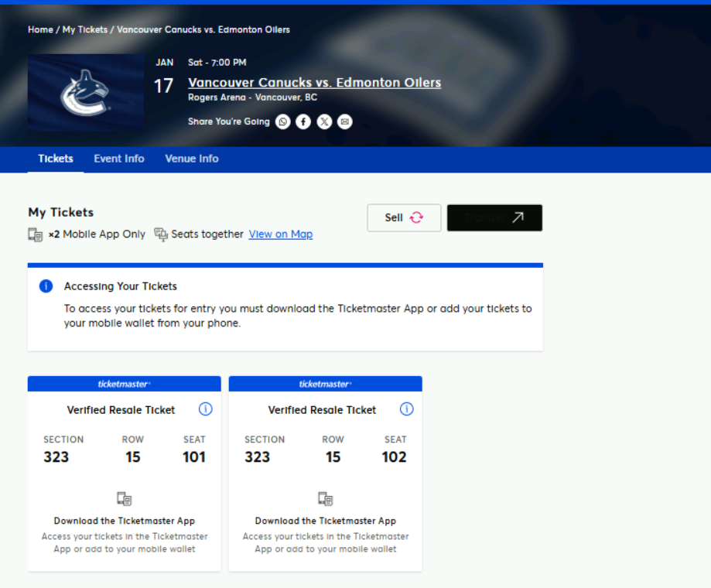Open info icon on seat 102 ticket
The image size is (711, 588).
(407, 409)
